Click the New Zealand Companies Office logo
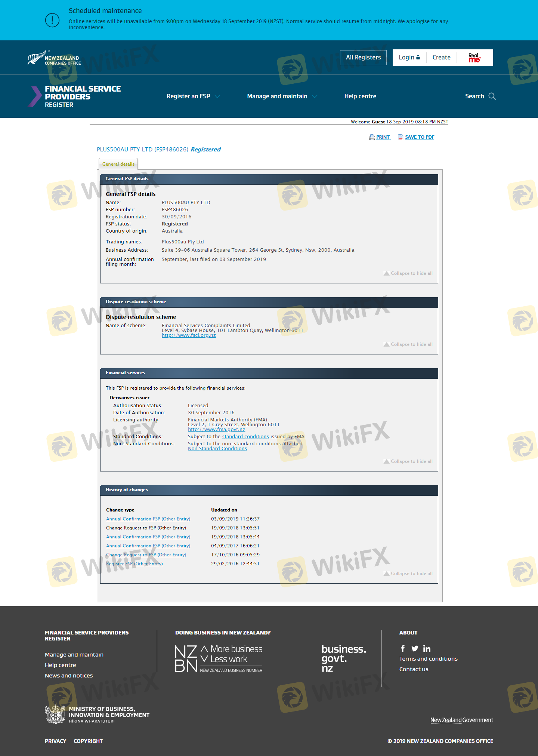The image size is (538, 756). tap(54, 58)
